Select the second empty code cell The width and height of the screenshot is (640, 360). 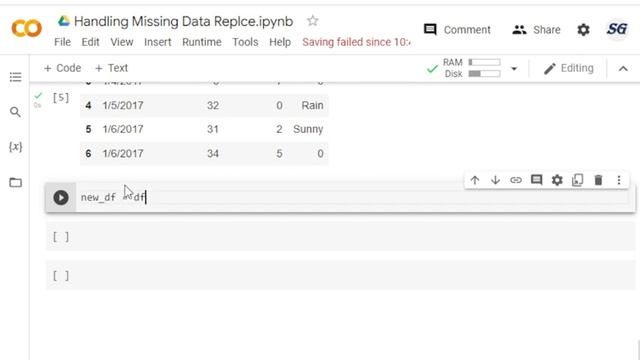(340, 276)
